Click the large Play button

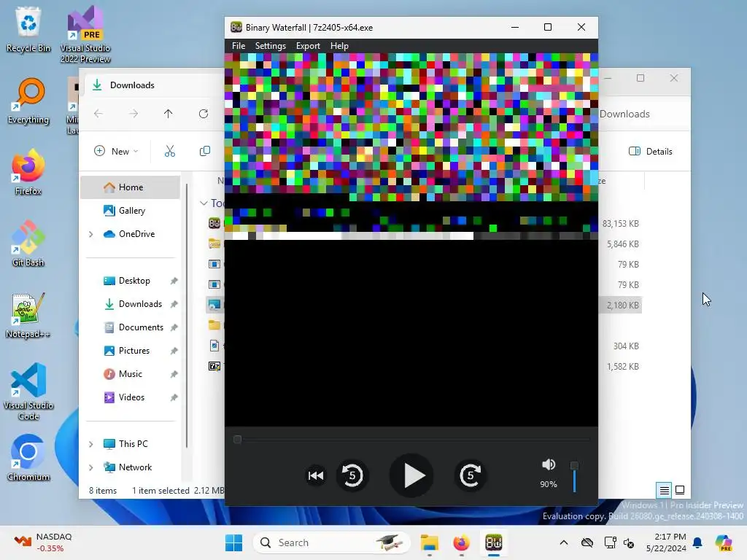point(411,475)
